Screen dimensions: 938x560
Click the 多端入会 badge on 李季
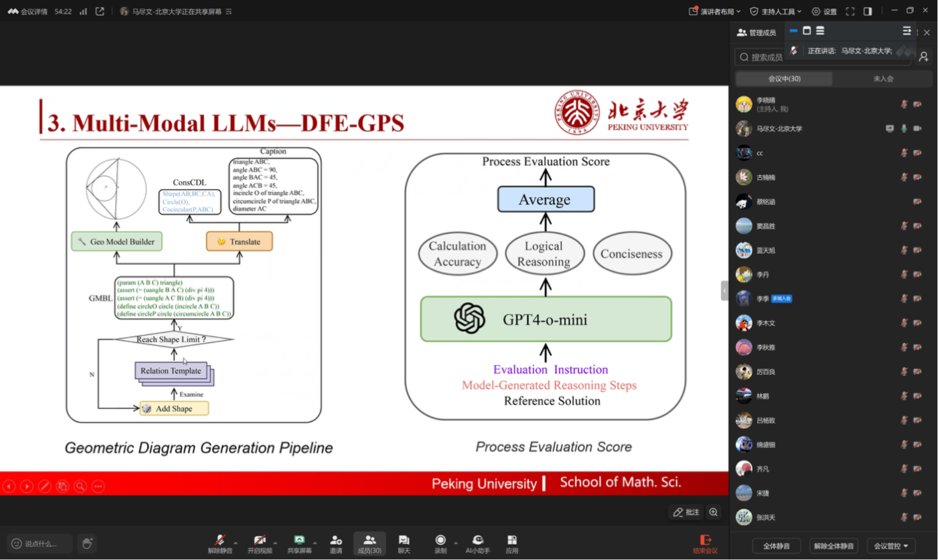782,298
